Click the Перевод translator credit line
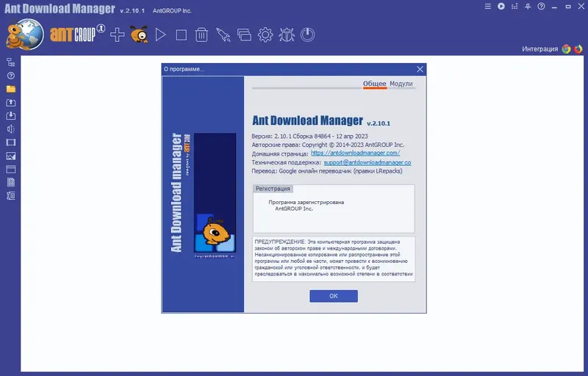Image resolution: width=588 pixels, height=376 pixels. (327, 171)
